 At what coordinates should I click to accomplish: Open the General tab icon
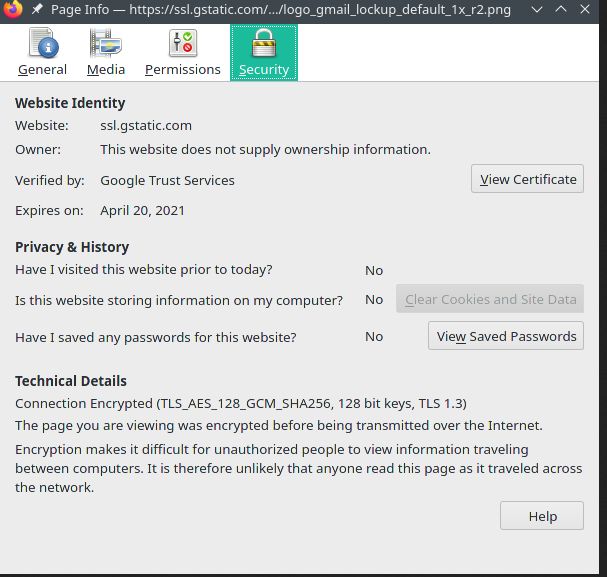coord(44,43)
